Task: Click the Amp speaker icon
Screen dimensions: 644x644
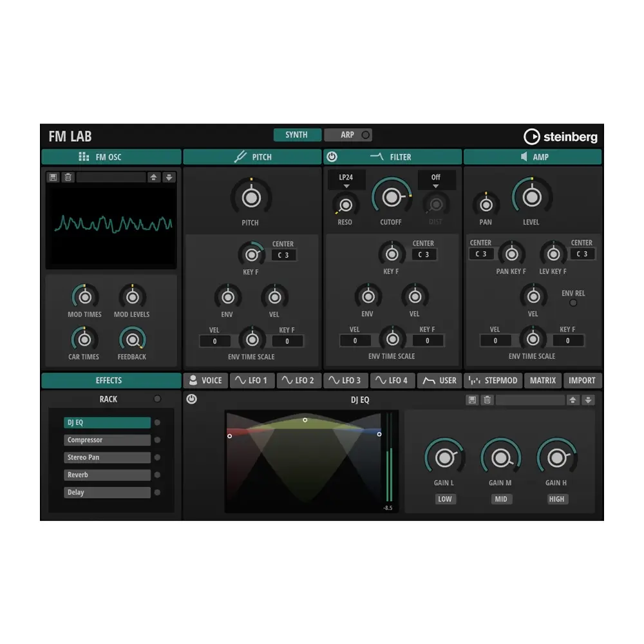Action: (x=524, y=157)
